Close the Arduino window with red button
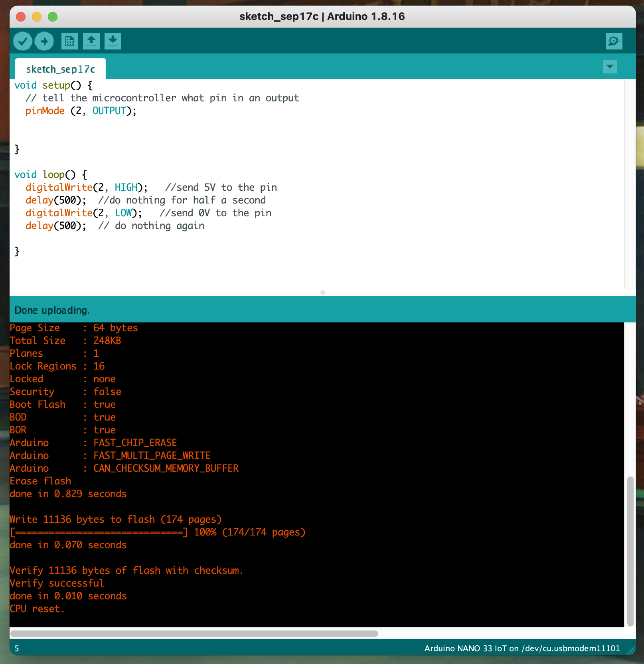The width and height of the screenshot is (644, 664). click(21, 17)
